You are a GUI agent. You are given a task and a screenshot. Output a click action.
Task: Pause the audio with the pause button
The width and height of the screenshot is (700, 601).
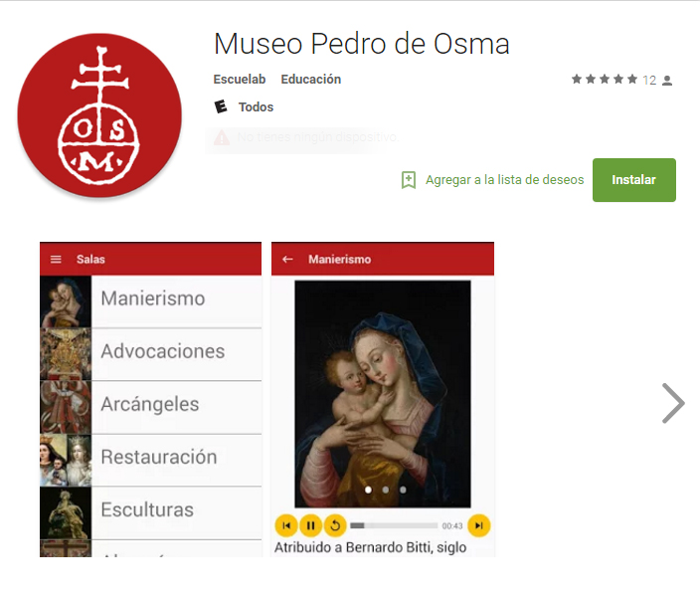coord(310,525)
